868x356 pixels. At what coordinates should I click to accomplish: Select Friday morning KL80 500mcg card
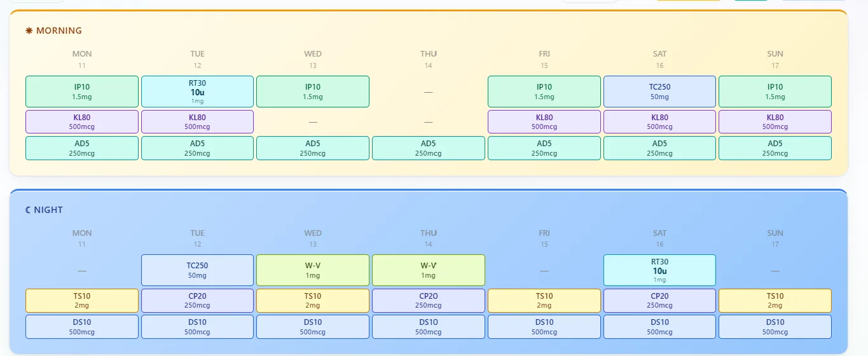(x=544, y=122)
